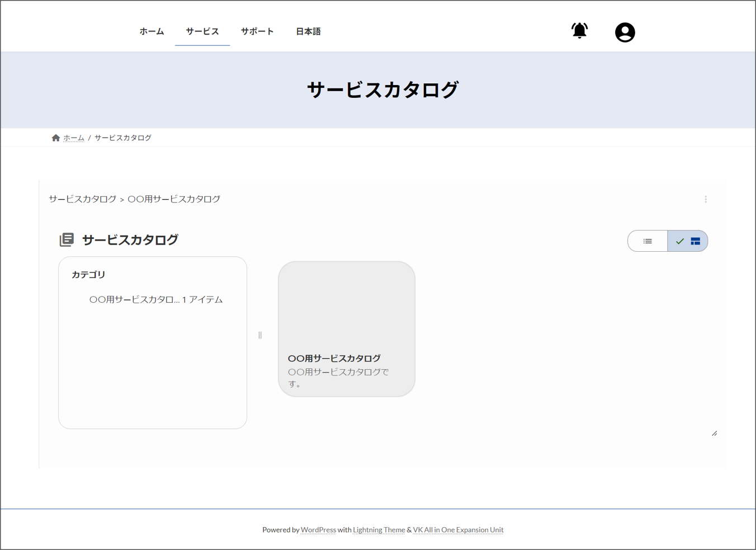Open the Lightning Theme footer link
756x550 pixels.
click(379, 530)
